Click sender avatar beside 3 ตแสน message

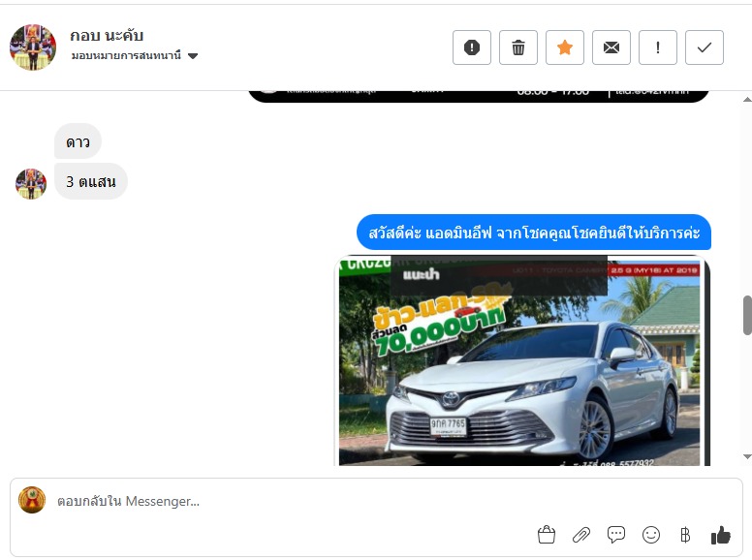[31, 184]
